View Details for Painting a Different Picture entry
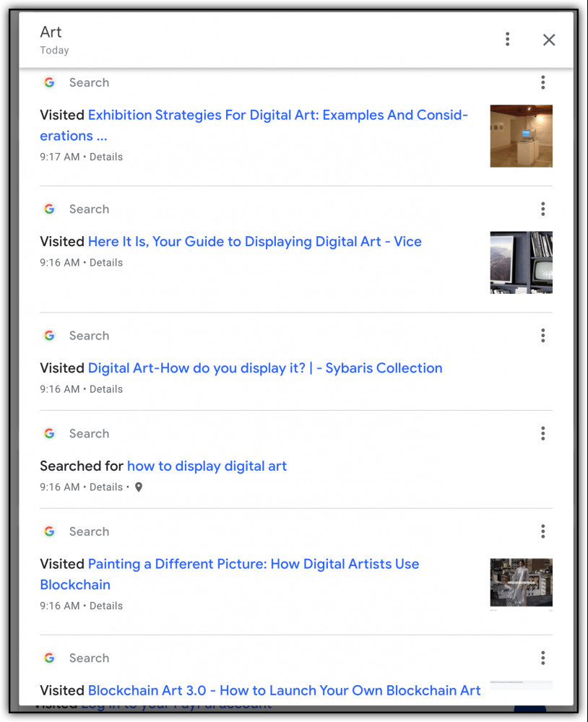The width and height of the screenshot is (588, 722). (x=106, y=606)
